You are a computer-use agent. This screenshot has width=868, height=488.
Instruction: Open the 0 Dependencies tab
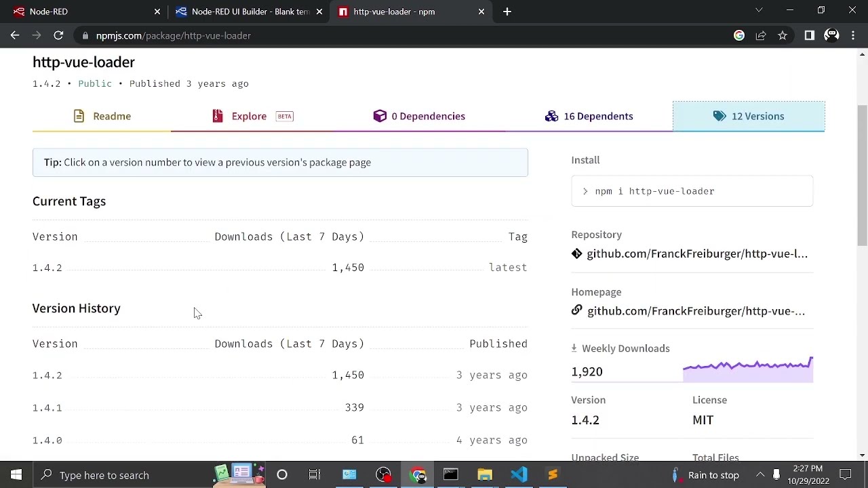419,116
